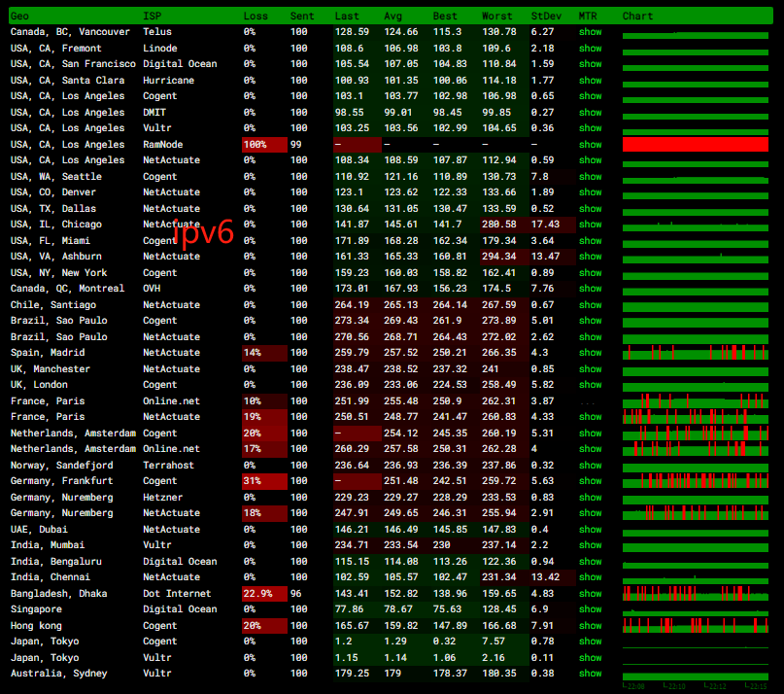Select the Hetzner ISP cell
784x694 pixels.
(x=163, y=498)
